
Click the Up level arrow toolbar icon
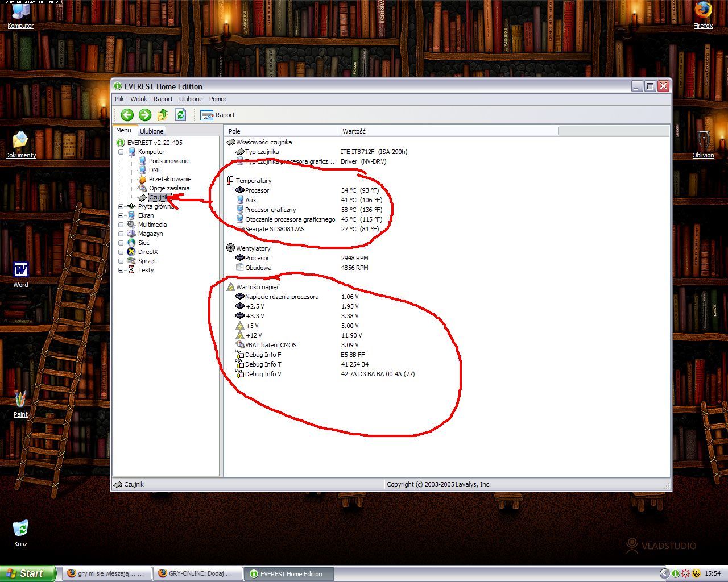click(x=163, y=115)
